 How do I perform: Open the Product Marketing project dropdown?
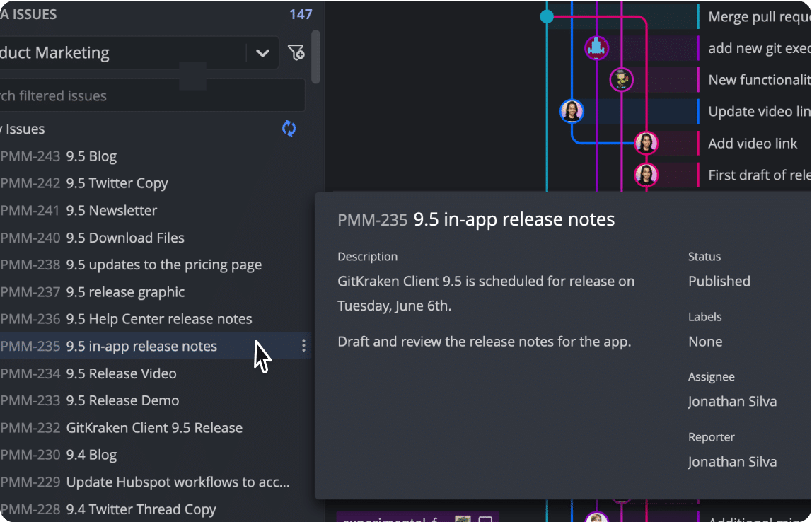263,52
